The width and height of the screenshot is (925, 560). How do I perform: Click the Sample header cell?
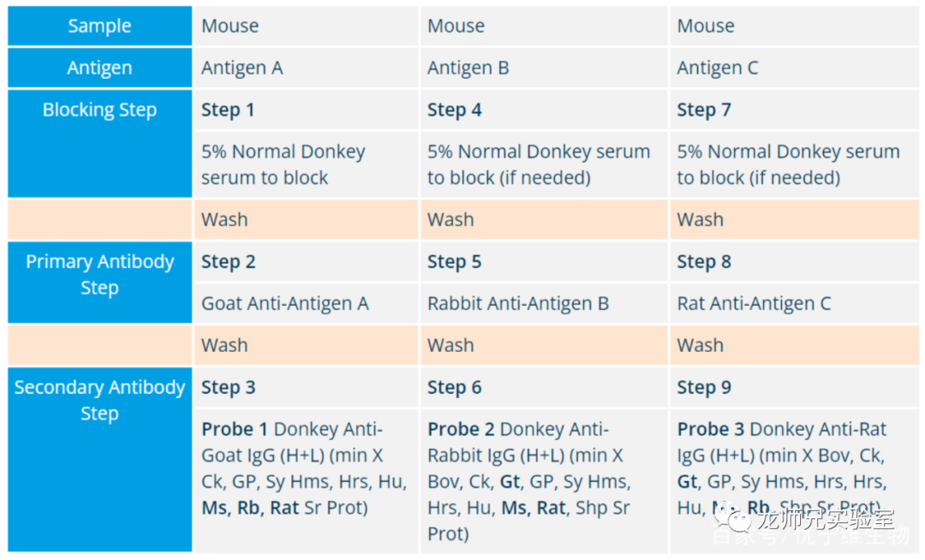[99, 26]
